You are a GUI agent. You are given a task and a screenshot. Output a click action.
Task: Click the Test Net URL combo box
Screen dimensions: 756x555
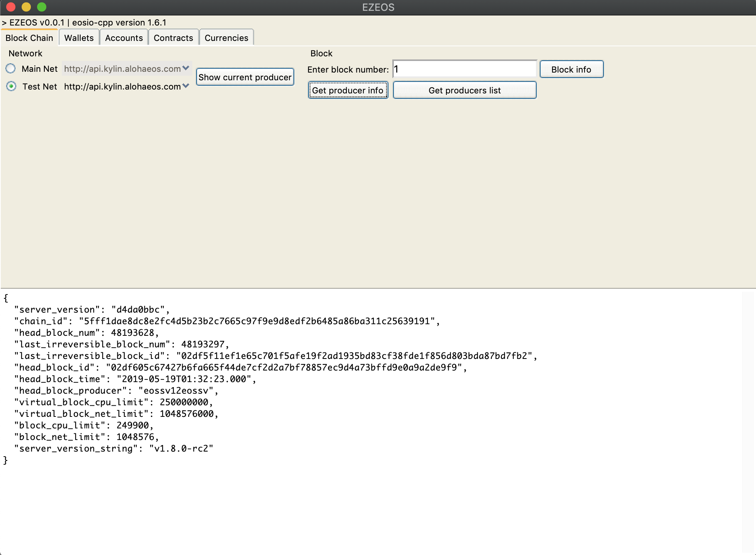click(x=122, y=86)
